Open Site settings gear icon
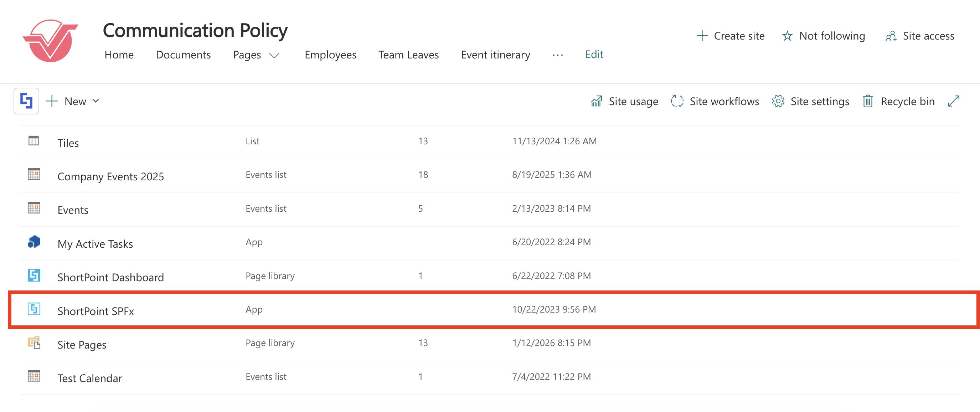This screenshot has height=412, width=980. point(778,101)
